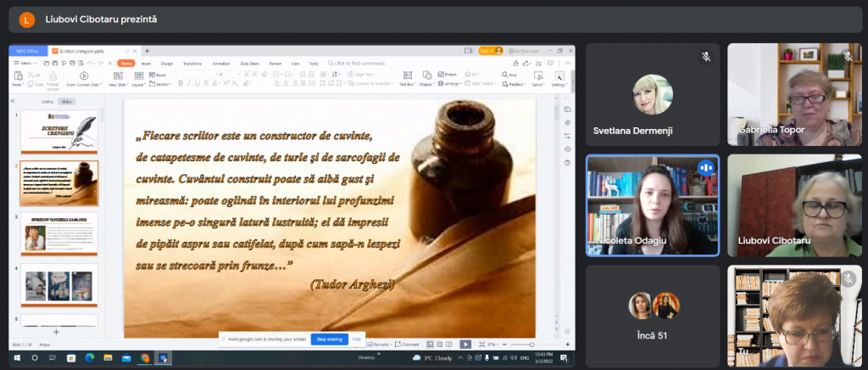The image size is (868, 370).
Task: Expand the Fill dropdown
Action: [471, 74]
